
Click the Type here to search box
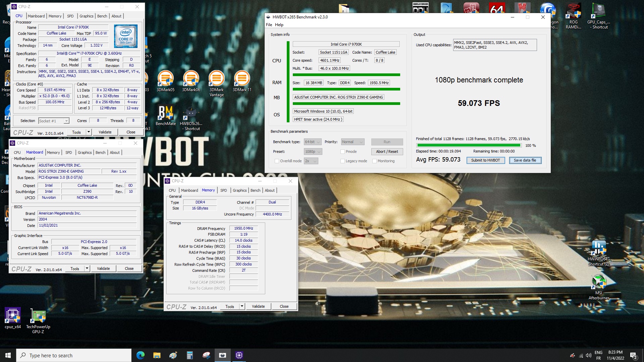click(x=74, y=355)
